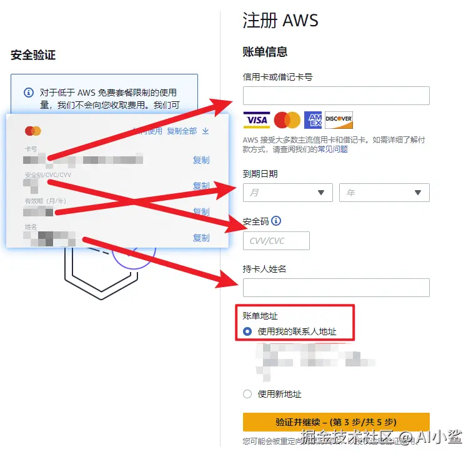Copy the card number with 复制

201,160
